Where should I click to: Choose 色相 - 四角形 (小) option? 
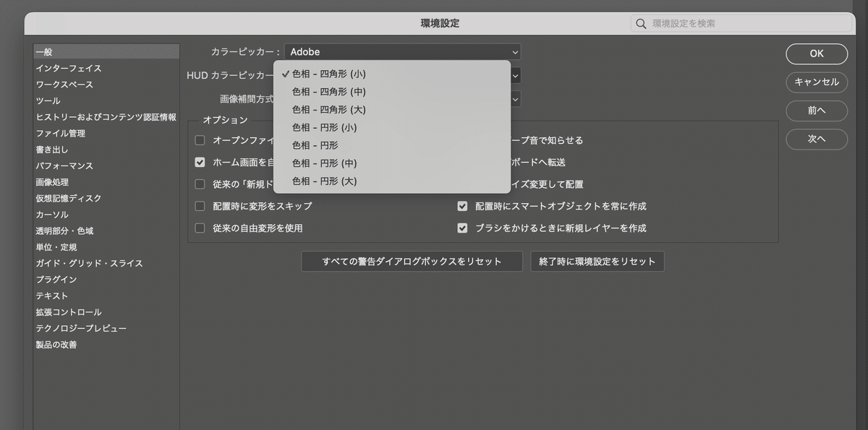click(392, 74)
